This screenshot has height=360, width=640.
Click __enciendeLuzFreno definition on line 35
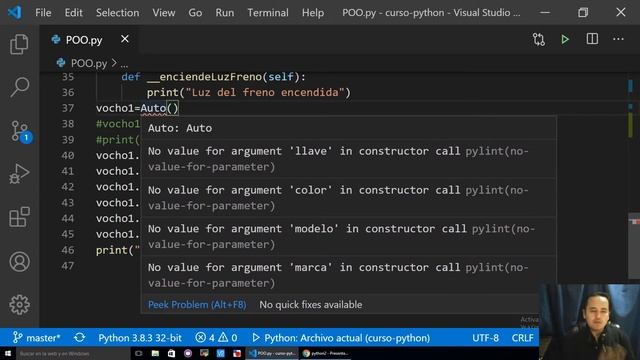click(204, 77)
